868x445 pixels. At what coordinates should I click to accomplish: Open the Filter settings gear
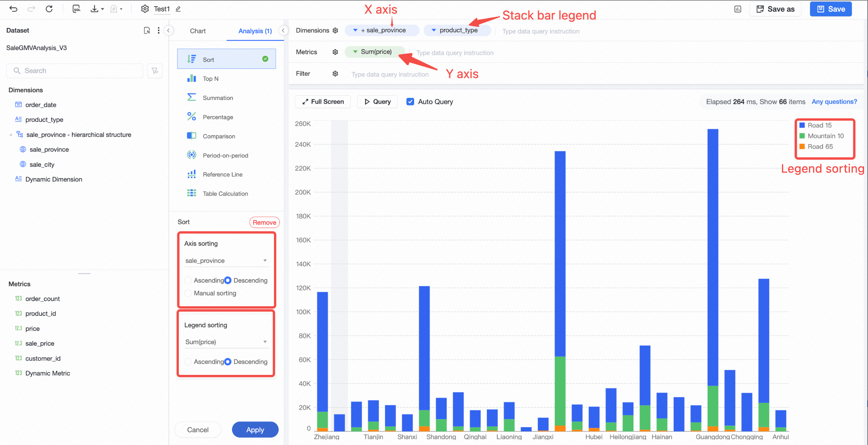click(x=335, y=74)
